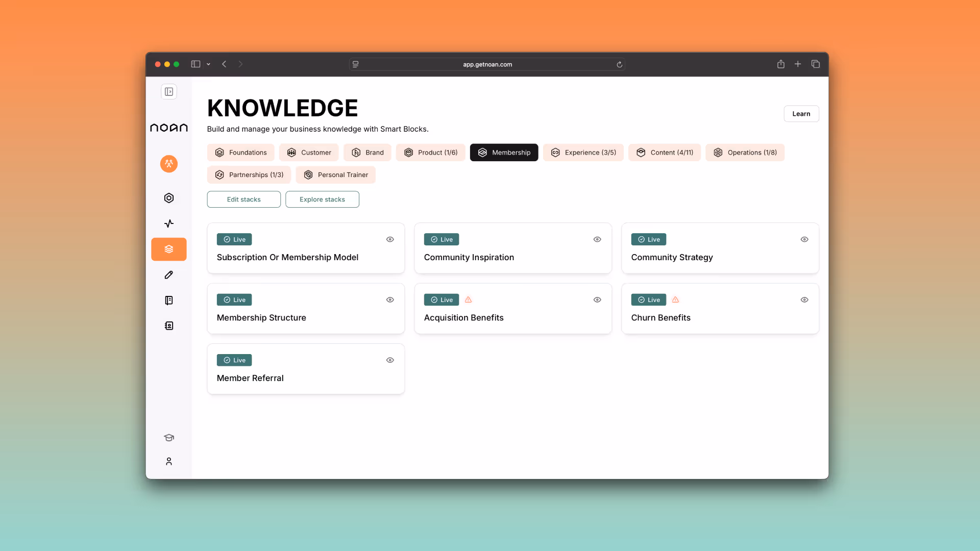Click the Noan logo in sidebar
The width and height of the screenshot is (980, 551).
(169, 128)
